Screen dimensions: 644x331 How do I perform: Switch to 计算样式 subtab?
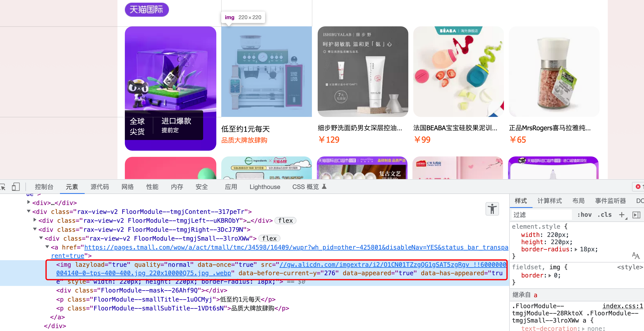click(x=549, y=201)
